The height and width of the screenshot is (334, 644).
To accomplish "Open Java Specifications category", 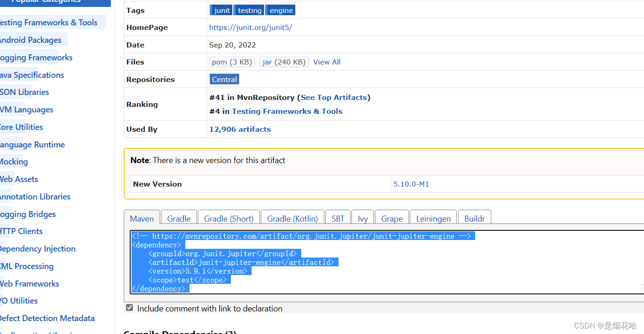I will (x=31, y=75).
